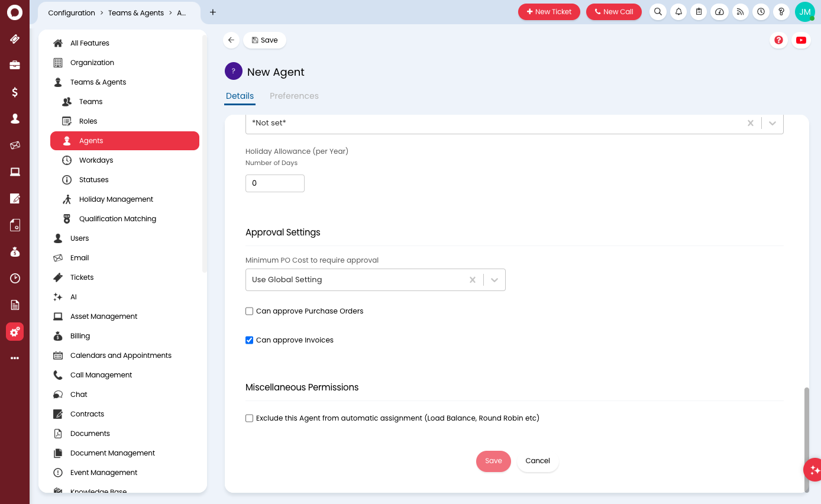Open the search icon in top bar
This screenshot has height=504, width=821.
(x=658, y=12)
